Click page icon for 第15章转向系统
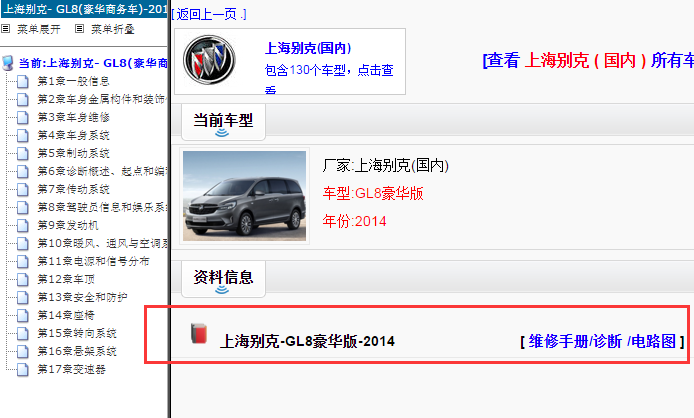694x418 pixels. coord(23,333)
